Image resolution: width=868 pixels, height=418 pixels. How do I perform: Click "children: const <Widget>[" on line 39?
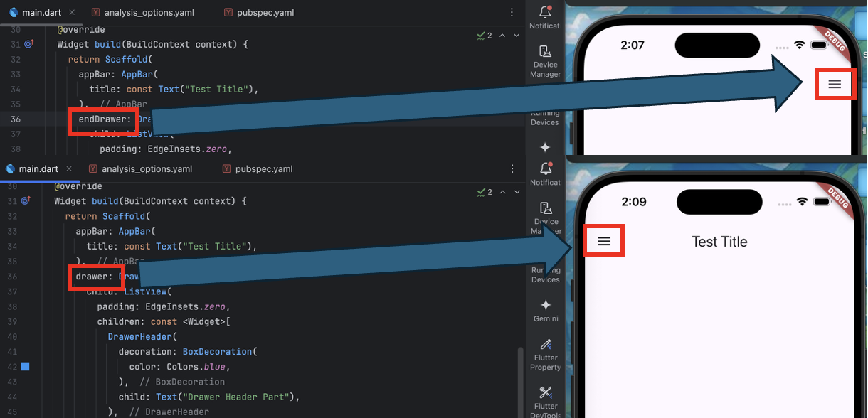click(164, 321)
